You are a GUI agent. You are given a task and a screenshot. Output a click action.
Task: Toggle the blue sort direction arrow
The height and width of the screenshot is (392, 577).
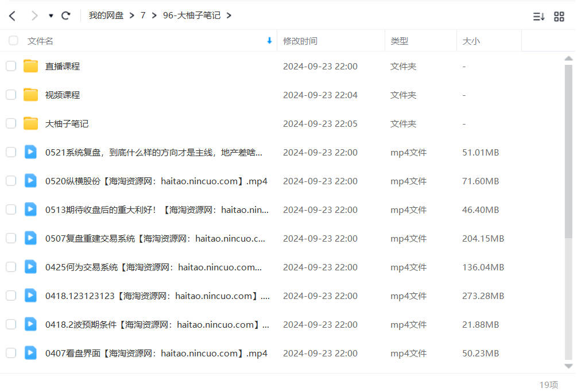coord(269,41)
